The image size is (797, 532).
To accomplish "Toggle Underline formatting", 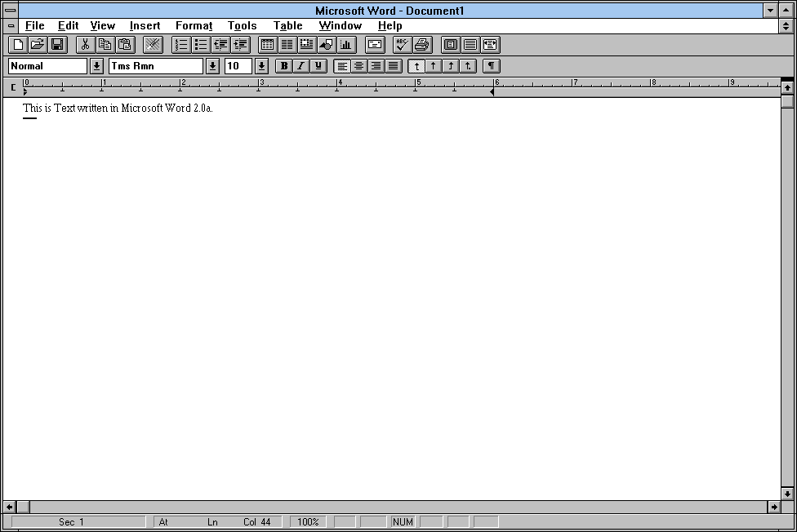I will click(x=318, y=66).
